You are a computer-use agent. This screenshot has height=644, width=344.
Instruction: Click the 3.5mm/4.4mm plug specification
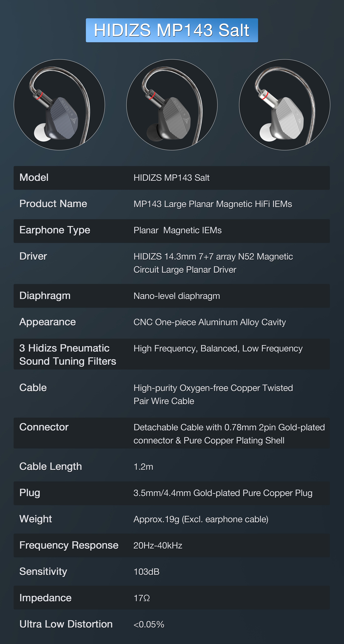pos(223,493)
